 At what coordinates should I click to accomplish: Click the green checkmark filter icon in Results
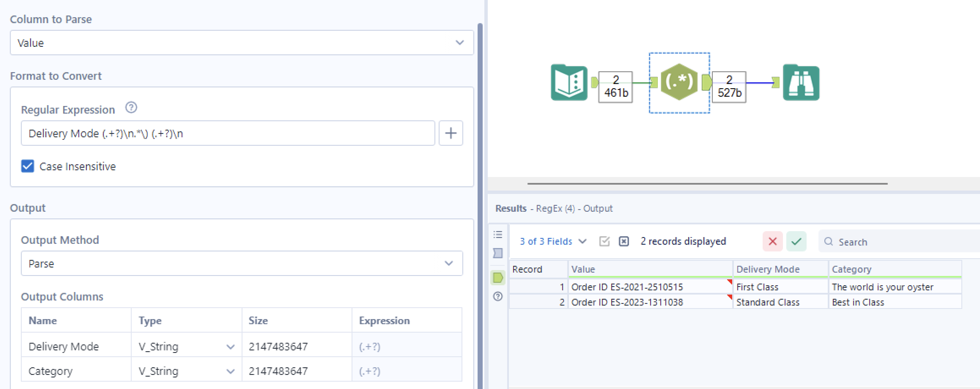(x=796, y=241)
